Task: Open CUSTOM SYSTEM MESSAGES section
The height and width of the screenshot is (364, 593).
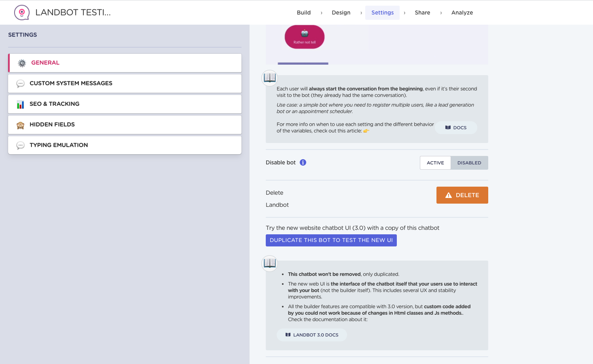Action: [x=125, y=84]
